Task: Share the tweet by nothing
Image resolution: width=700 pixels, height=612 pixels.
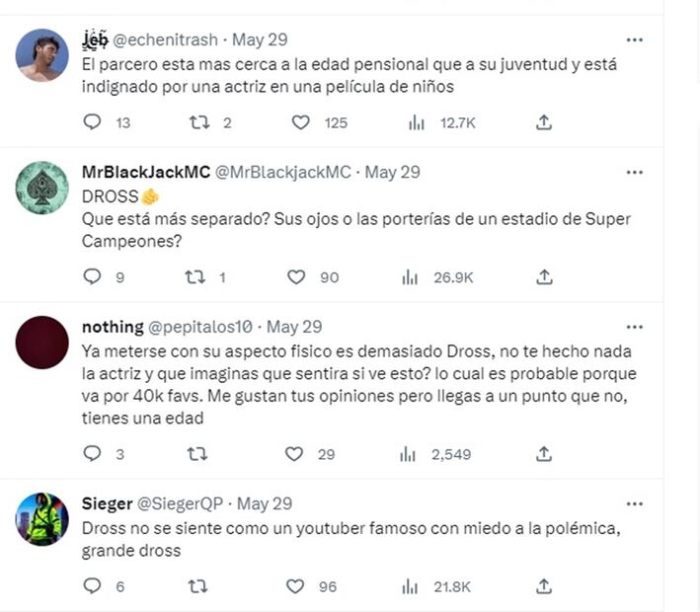Action: (x=543, y=454)
